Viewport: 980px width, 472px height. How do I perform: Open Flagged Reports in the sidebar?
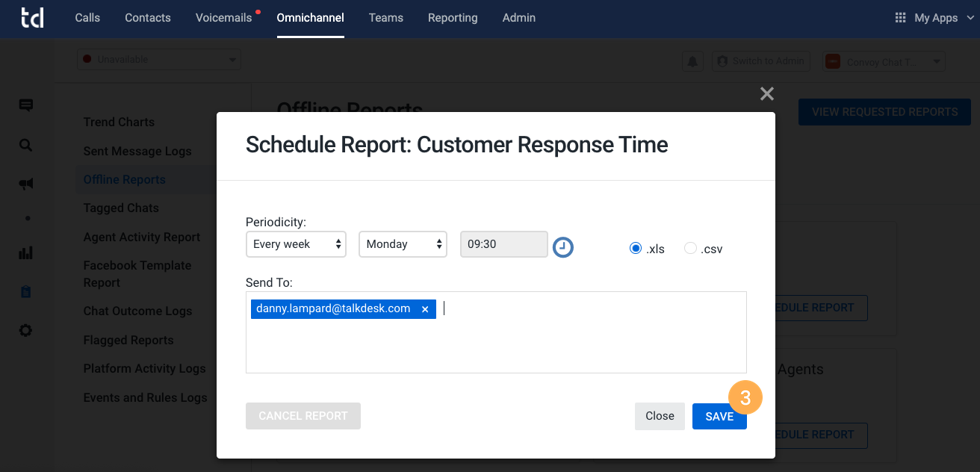tap(128, 340)
